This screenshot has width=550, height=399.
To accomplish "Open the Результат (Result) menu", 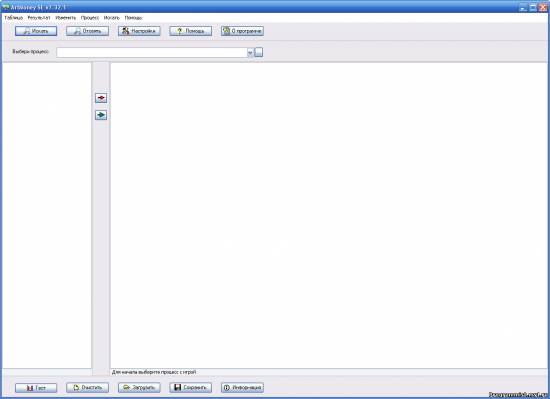I will click(39, 18).
